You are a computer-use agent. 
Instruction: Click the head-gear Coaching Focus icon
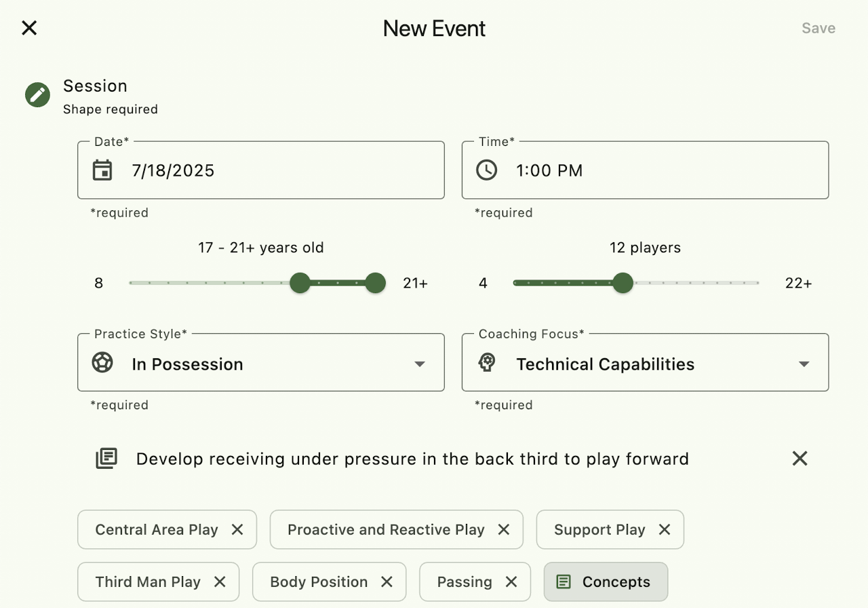[486, 363]
